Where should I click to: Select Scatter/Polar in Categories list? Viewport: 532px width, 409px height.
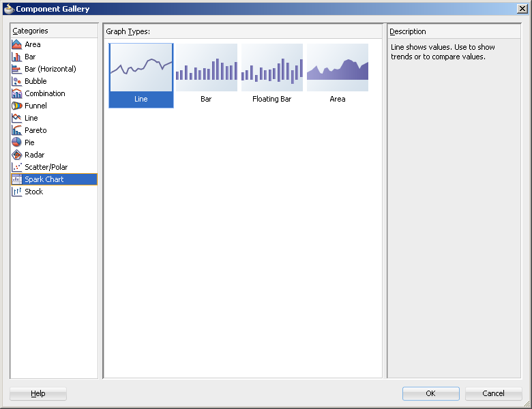[x=46, y=167]
